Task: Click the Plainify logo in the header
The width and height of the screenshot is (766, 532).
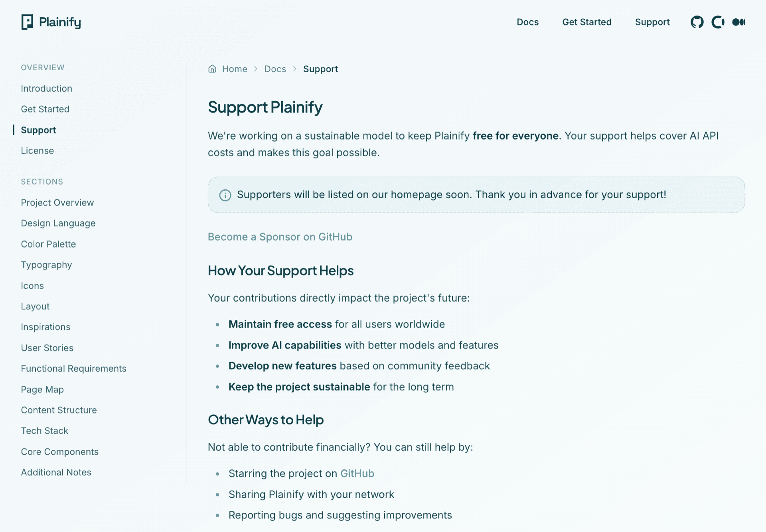Action: 51,22
